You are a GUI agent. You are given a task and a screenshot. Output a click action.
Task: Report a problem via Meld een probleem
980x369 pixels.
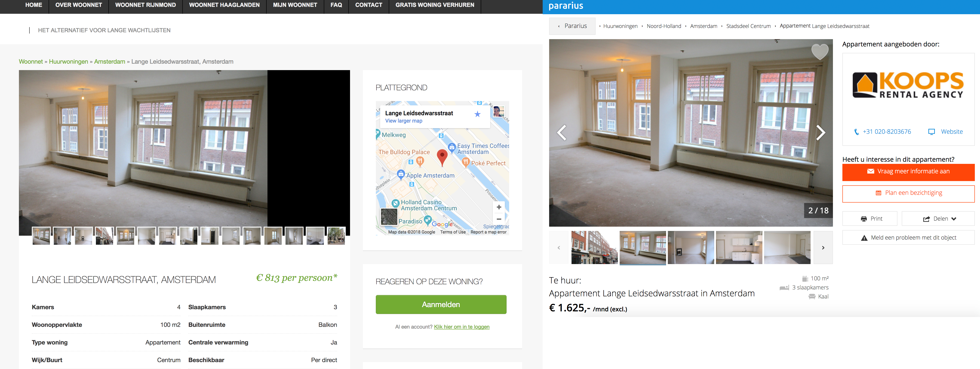pyautogui.click(x=908, y=238)
